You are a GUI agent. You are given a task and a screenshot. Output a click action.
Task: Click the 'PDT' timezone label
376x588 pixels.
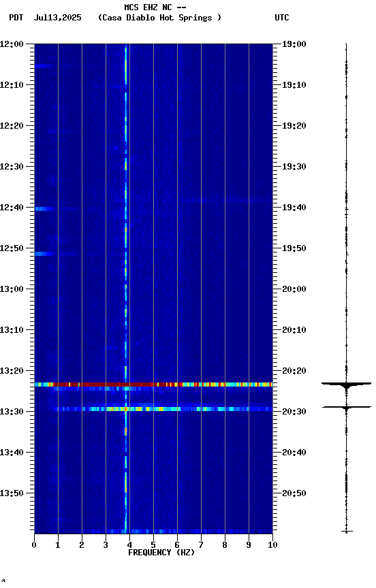tap(16, 18)
